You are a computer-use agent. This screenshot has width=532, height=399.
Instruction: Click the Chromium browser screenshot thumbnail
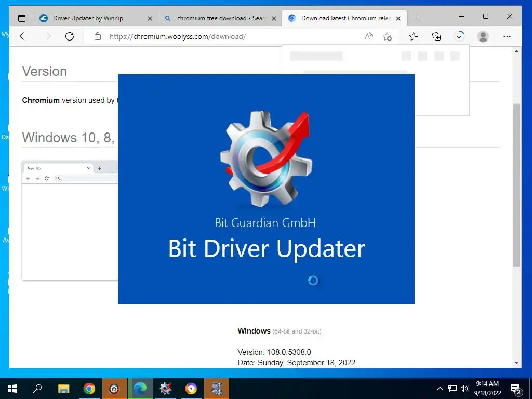pyautogui.click(x=70, y=220)
